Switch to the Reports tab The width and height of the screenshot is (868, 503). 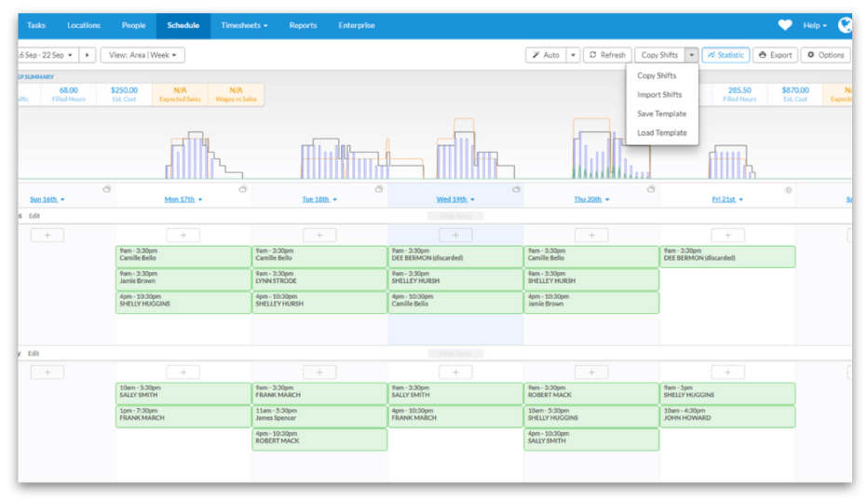coord(303,25)
